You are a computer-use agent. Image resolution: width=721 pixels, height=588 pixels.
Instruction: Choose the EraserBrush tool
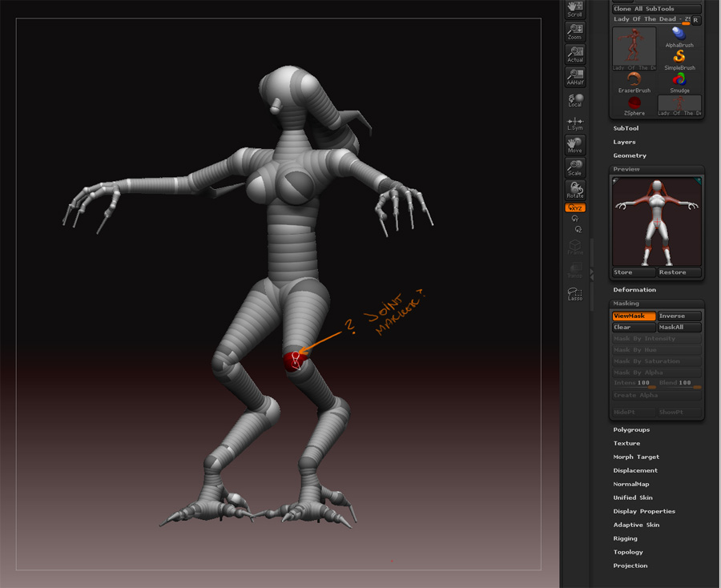(x=633, y=80)
